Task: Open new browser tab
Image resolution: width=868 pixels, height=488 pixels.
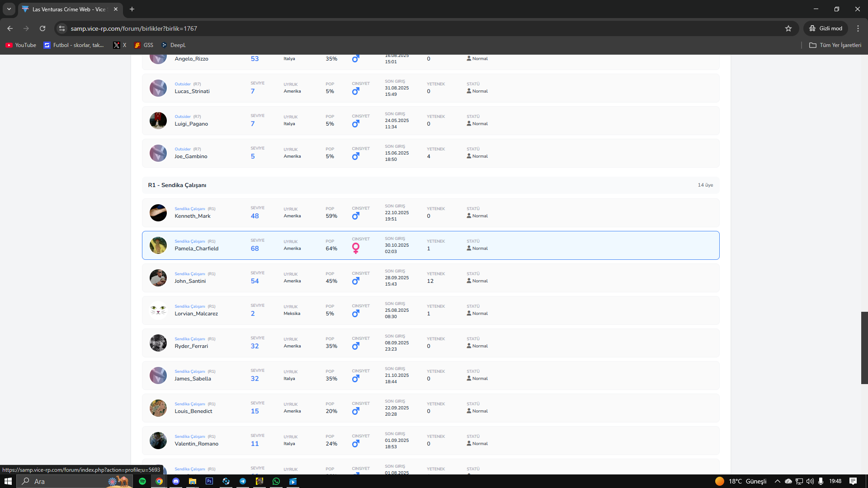Action: [x=132, y=9]
